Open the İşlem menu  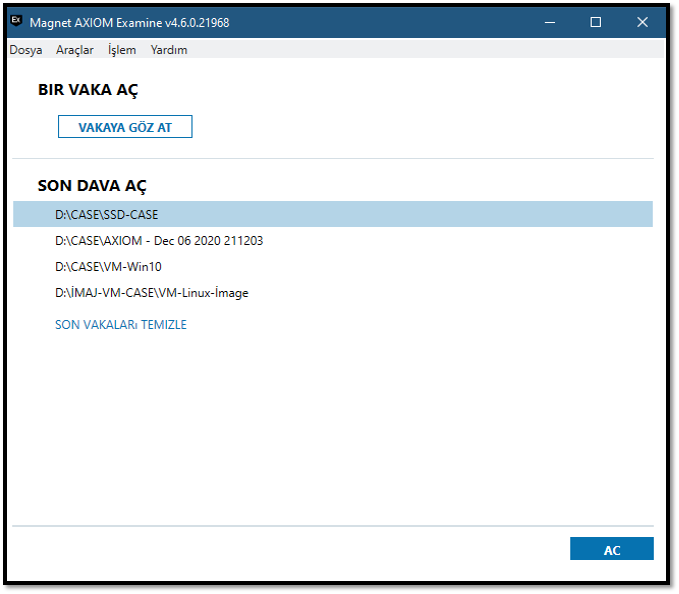pyautogui.click(x=122, y=50)
